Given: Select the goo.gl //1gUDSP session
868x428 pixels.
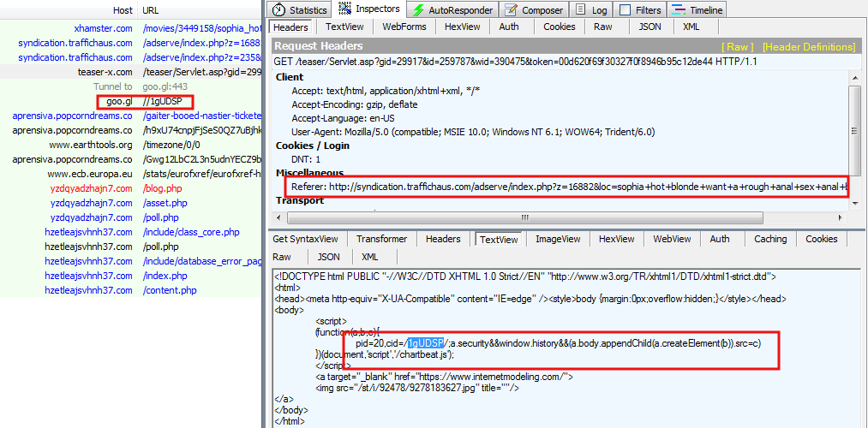Looking at the screenshot, I should (130, 101).
